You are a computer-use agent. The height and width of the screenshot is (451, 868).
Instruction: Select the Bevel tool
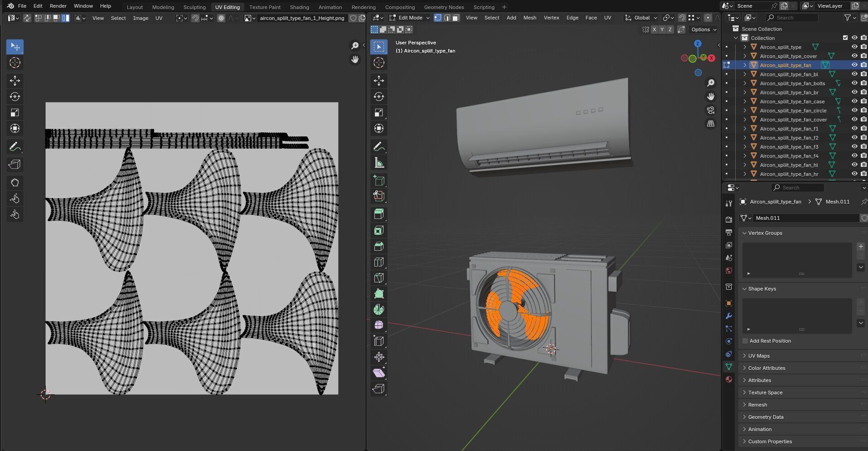click(x=379, y=246)
